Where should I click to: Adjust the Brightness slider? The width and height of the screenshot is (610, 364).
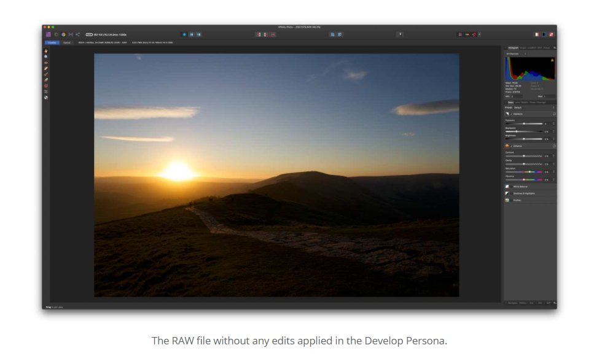(x=523, y=139)
